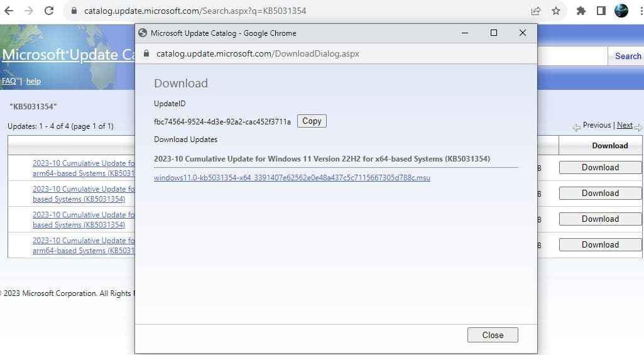This screenshot has width=644, height=355.
Task: Click the Updates: 1 - 4 of 4 text
Action: pyautogui.click(x=60, y=126)
